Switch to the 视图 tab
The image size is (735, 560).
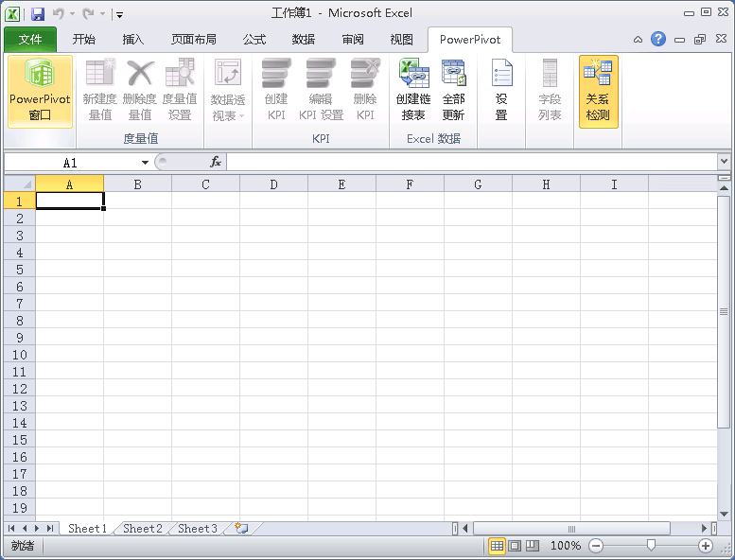pos(402,40)
